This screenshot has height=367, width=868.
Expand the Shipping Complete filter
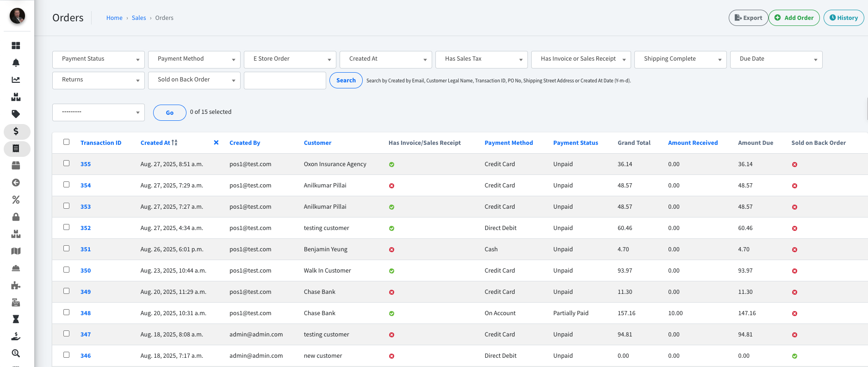[681, 59]
